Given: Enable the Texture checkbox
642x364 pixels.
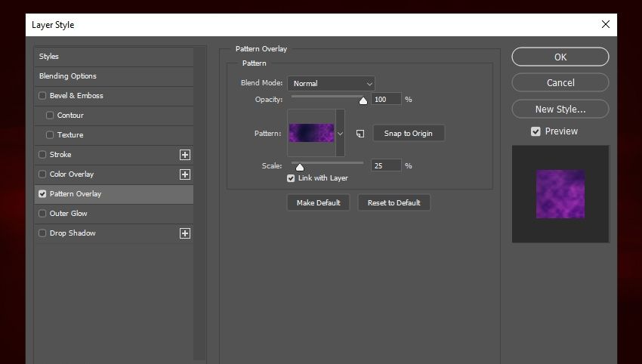Looking at the screenshot, I should pos(50,134).
